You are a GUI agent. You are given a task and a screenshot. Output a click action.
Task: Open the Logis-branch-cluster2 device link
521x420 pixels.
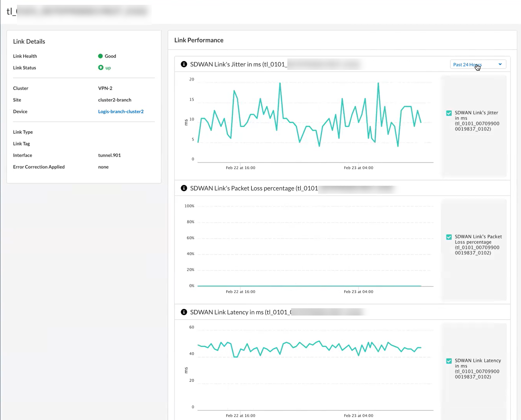[x=121, y=111]
